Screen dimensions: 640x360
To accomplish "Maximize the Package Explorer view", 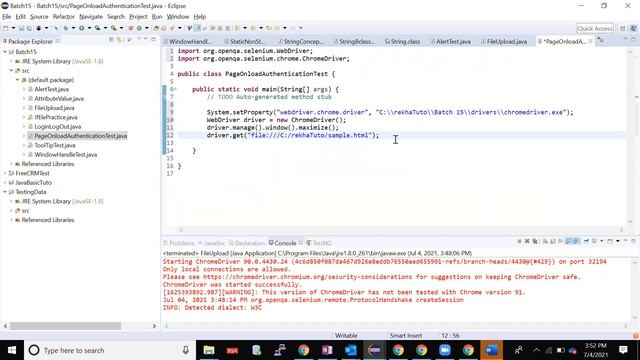I will click(x=153, y=39).
